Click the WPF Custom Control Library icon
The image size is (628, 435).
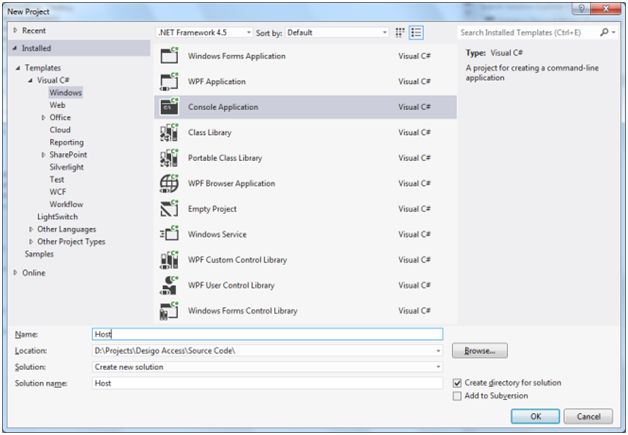click(169, 260)
